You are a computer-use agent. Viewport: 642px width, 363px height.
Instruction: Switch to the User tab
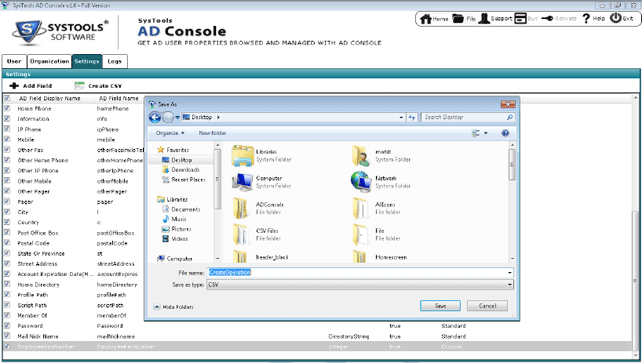tap(14, 61)
